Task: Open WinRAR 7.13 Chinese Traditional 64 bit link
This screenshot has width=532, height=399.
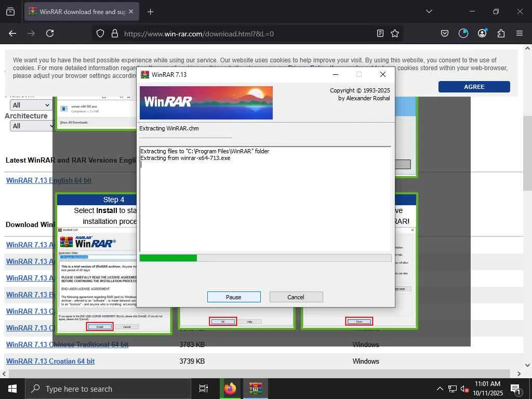Action: tap(67, 345)
